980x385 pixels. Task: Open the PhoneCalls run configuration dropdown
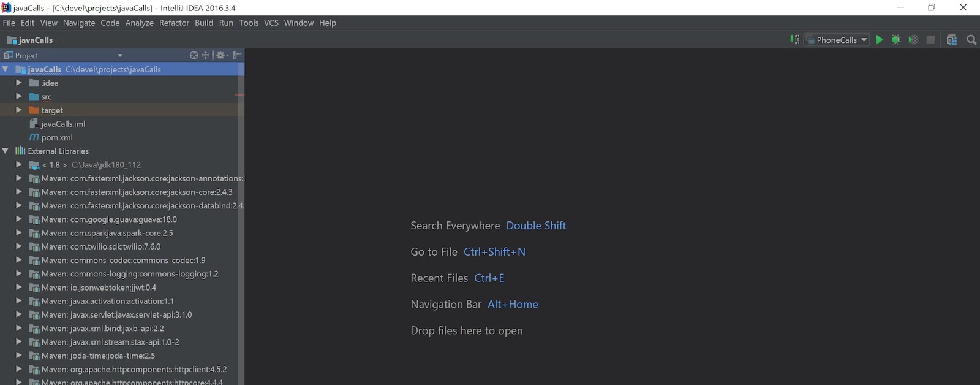coord(837,40)
